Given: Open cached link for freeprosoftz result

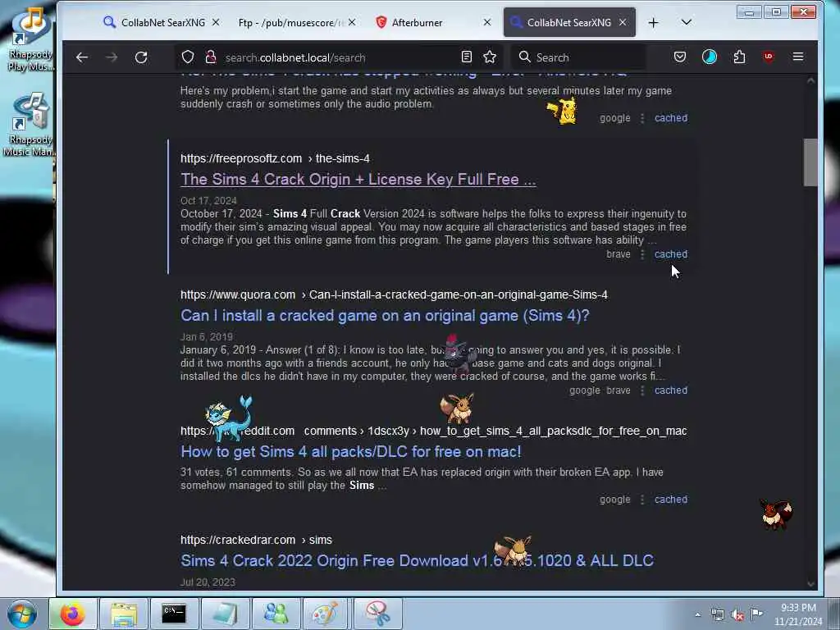Looking at the screenshot, I should [671, 254].
